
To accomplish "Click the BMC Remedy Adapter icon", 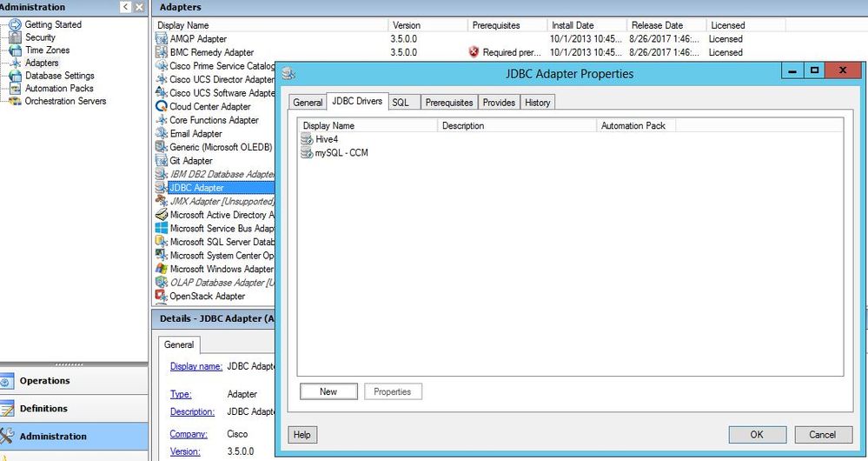I will point(161,52).
